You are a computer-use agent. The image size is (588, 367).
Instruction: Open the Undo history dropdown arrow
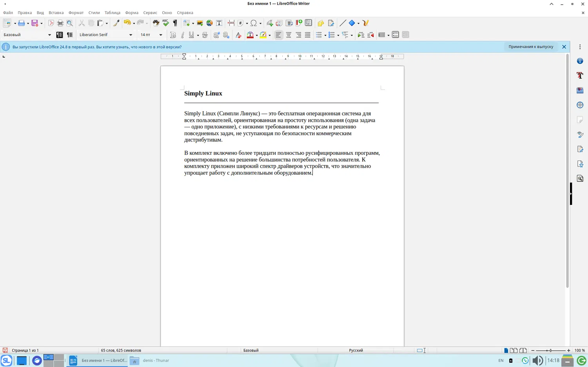click(x=134, y=24)
